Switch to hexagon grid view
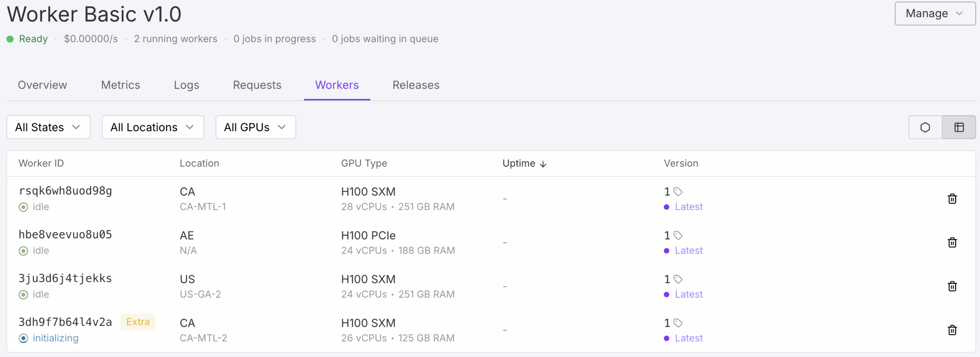 tap(925, 127)
